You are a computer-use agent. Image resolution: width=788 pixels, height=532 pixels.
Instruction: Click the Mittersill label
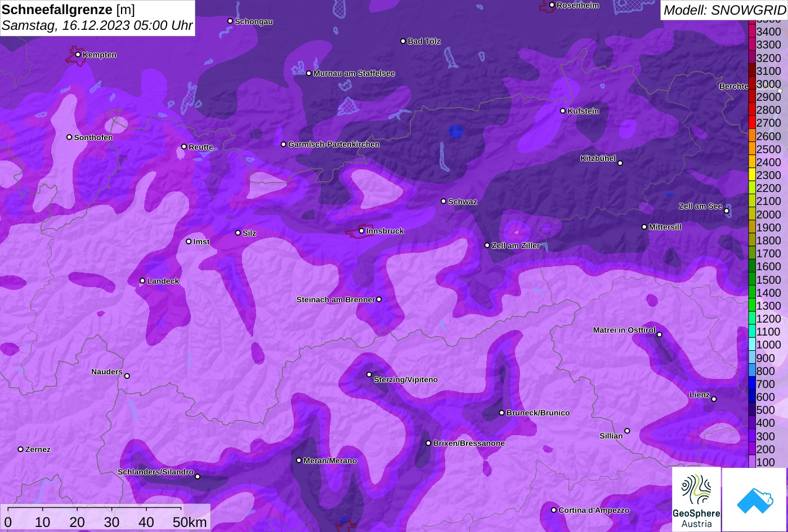[665, 227]
